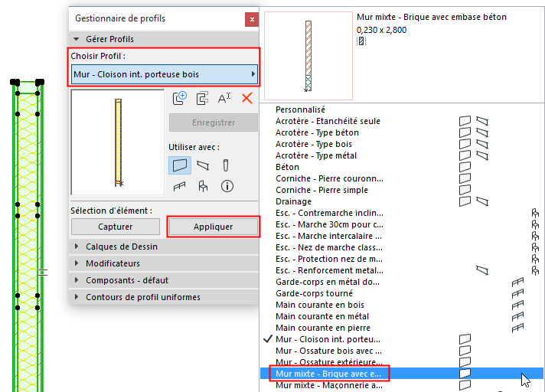Viewport: 545px width, 392px height.
Task: Click the profile preview thumbnail in manager
Action: (x=118, y=142)
